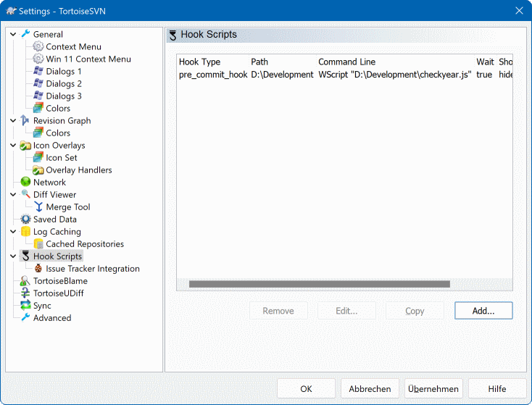Click the Dialogs 1 icon

pos(38,71)
